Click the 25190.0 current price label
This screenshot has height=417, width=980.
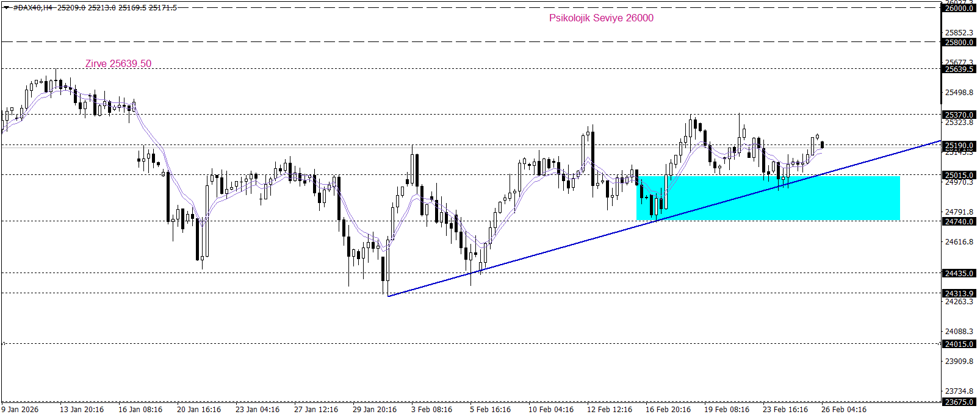[959, 146]
